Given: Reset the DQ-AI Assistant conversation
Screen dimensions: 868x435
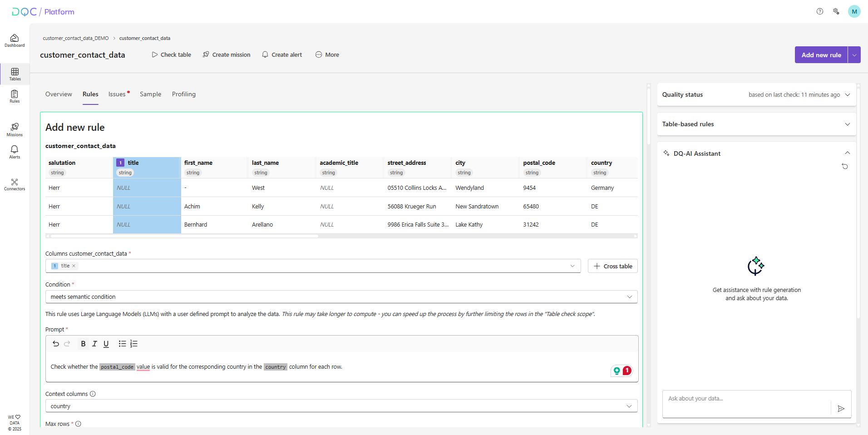Looking at the screenshot, I should point(844,167).
